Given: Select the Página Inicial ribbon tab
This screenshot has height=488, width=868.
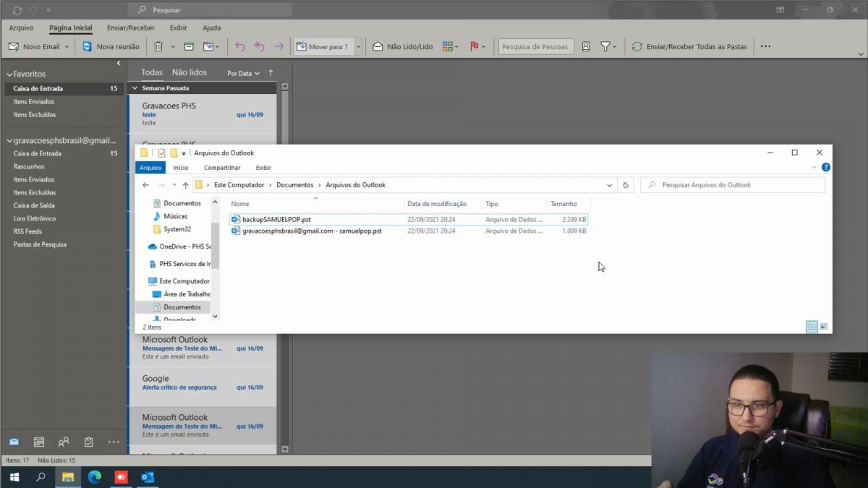Looking at the screenshot, I should coord(71,27).
